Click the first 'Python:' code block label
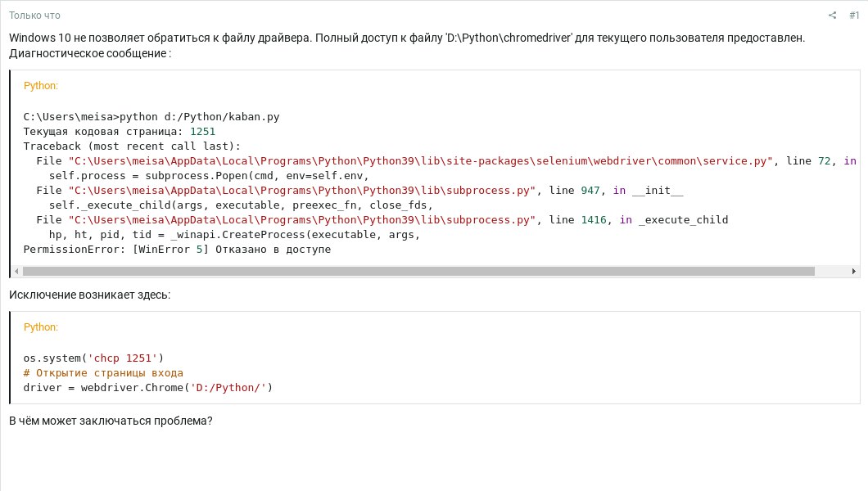 click(40, 86)
